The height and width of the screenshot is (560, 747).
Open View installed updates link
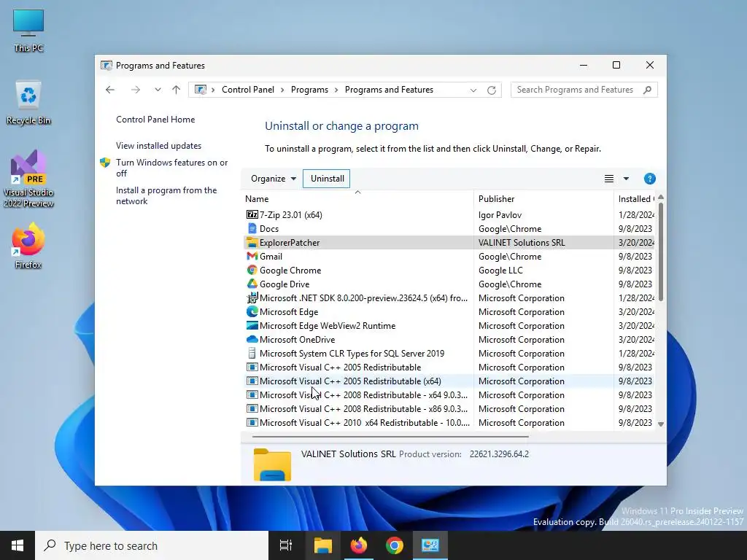158,146
